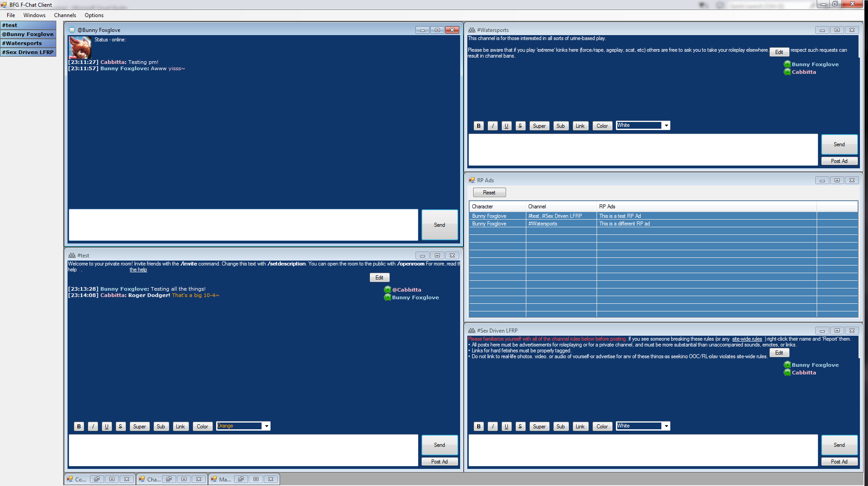Click Strikethrough button in #test toolbar
The height and width of the screenshot is (486, 868).
(x=120, y=427)
